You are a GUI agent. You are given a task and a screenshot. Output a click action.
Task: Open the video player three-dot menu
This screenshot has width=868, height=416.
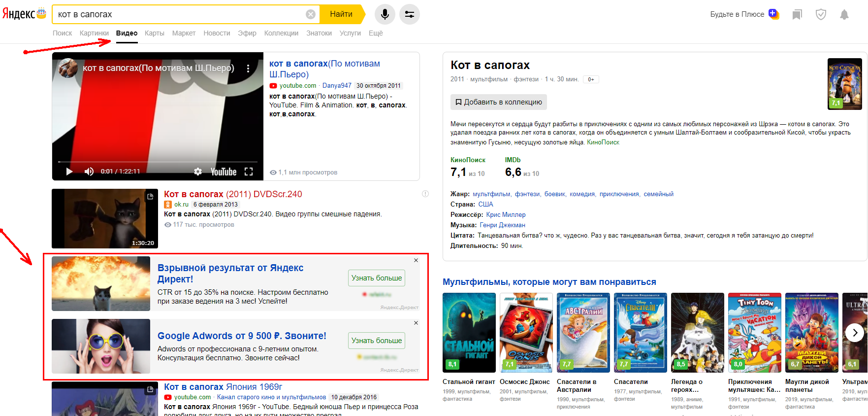point(248,69)
